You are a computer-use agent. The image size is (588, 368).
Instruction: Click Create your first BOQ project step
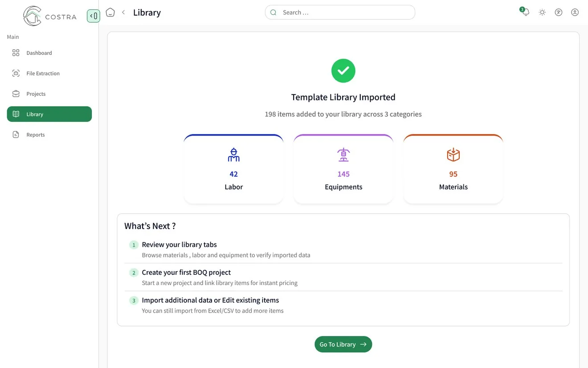[x=186, y=272]
